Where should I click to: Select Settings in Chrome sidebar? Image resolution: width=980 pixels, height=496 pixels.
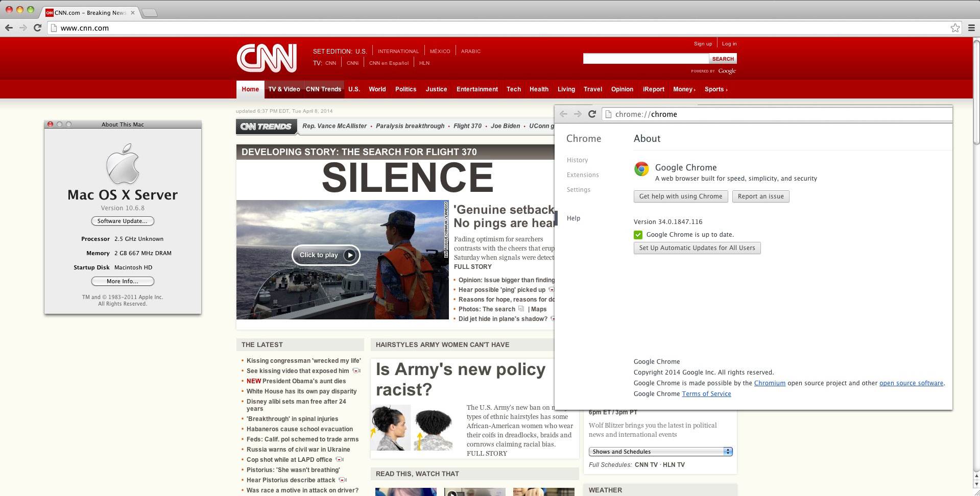579,190
